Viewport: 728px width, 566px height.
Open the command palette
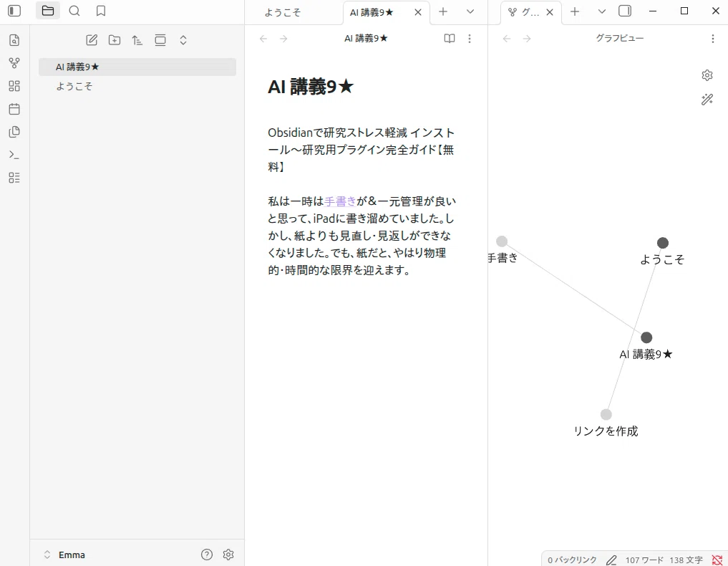[14, 155]
